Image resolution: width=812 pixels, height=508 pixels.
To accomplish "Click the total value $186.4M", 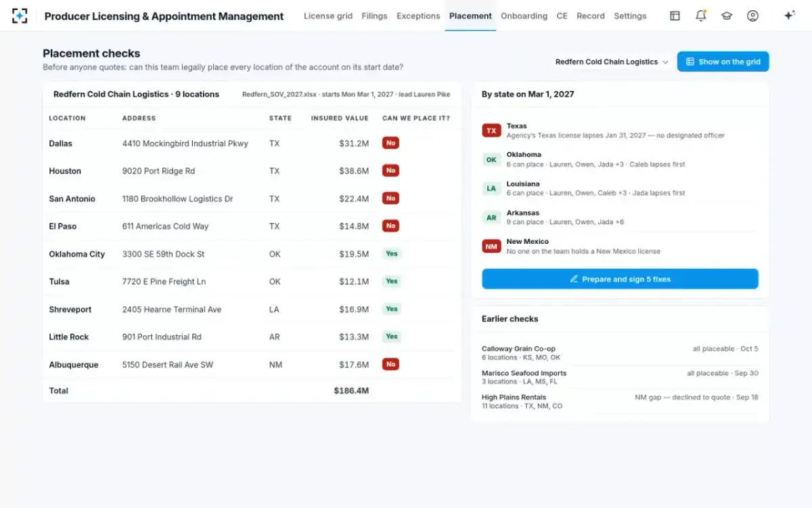I will click(x=351, y=391).
